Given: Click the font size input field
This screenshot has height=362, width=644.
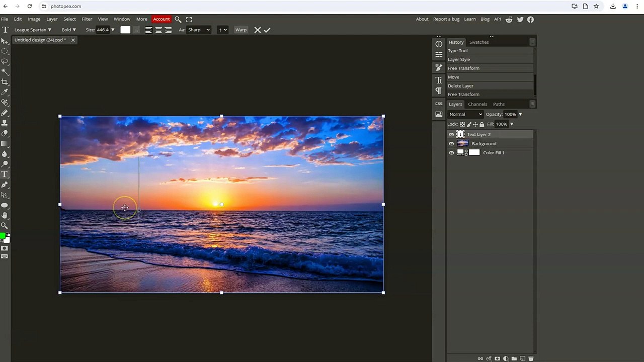Looking at the screenshot, I should click(x=103, y=30).
